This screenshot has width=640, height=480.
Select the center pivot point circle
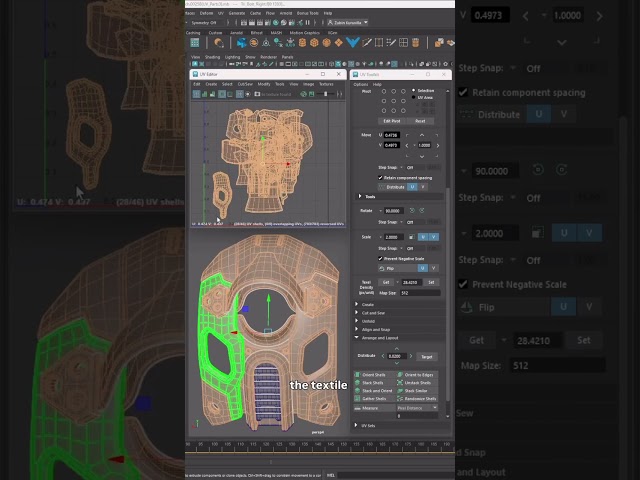point(393,101)
